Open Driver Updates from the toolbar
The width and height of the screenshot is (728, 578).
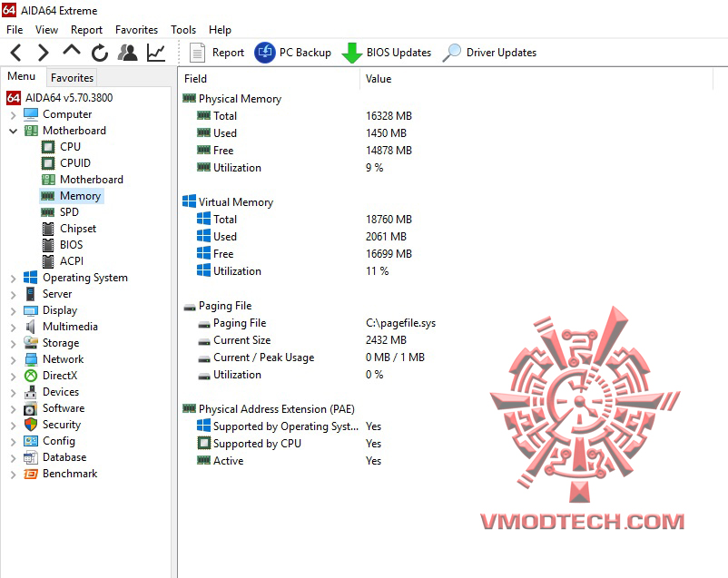coord(489,53)
